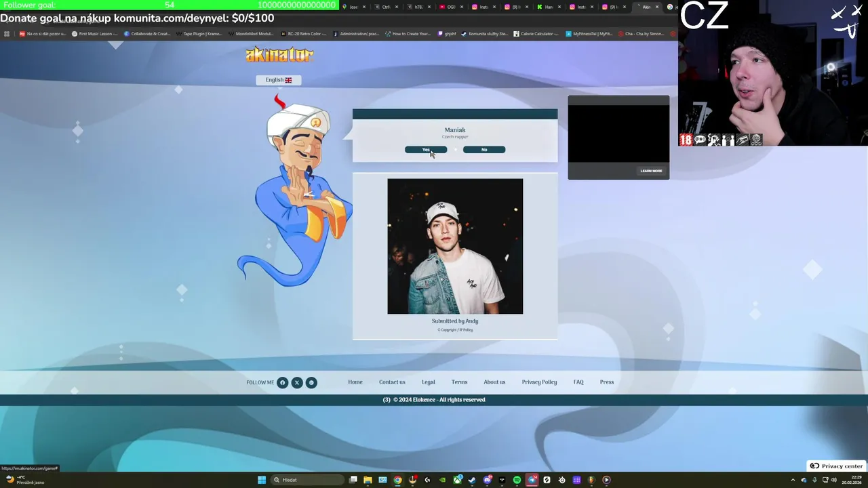This screenshot has height=488, width=868.
Task: Open the 'Cha - Cha by Simon...' bookmark
Action: 641,34
